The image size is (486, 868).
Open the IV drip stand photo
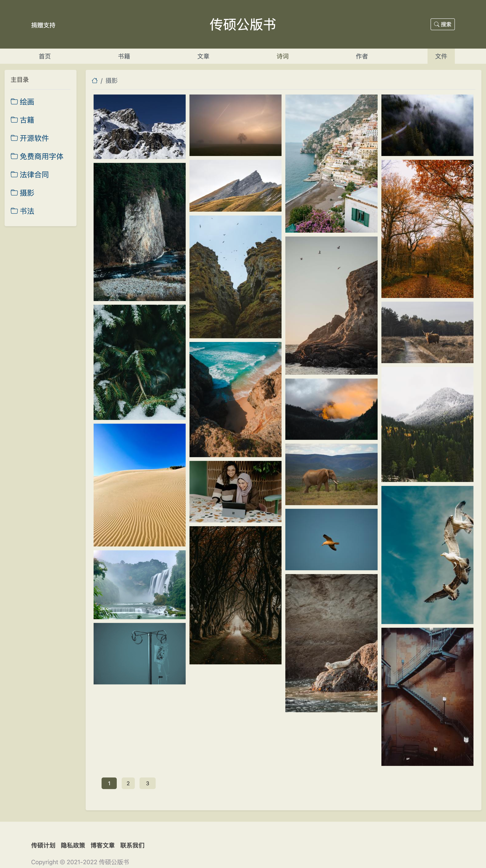pyautogui.click(x=140, y=654)
